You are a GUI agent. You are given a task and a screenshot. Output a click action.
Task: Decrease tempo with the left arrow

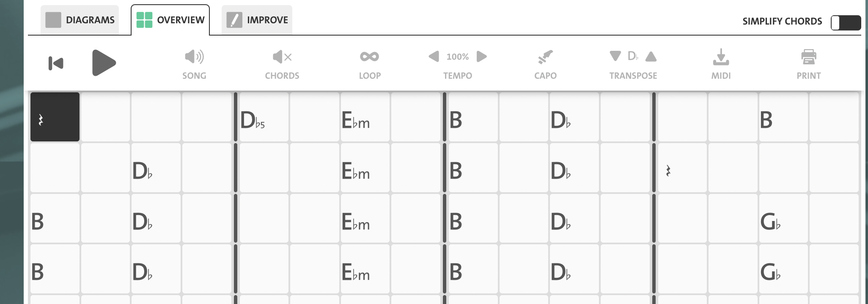coord(434,56)
